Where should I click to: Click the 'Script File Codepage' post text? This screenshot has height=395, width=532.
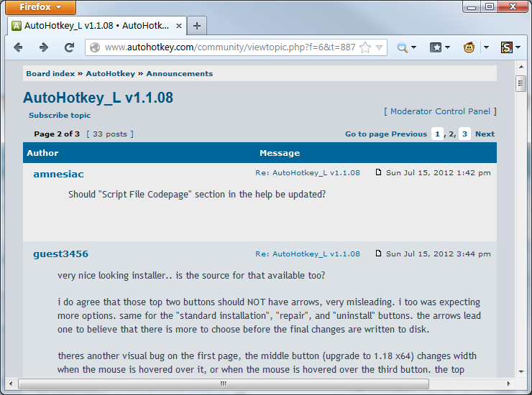[197, 195]
